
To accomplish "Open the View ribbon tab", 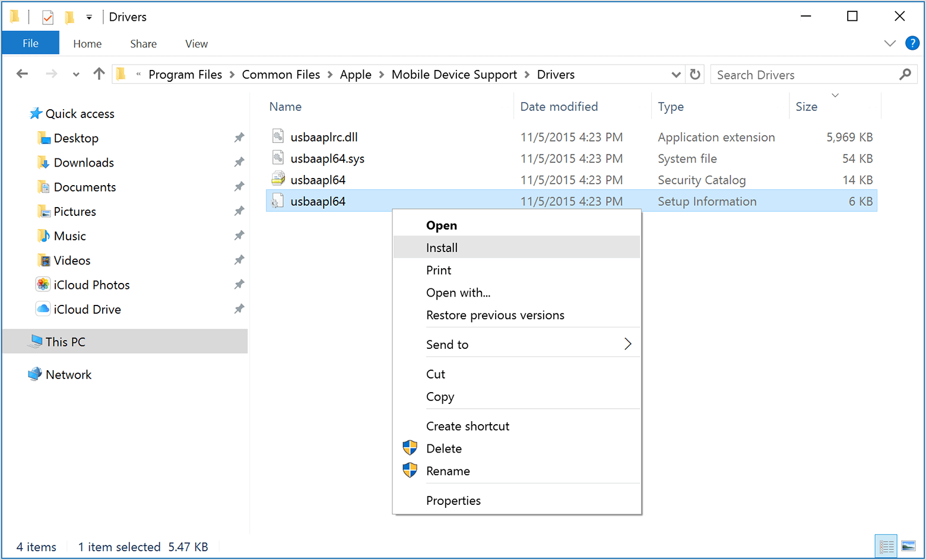I will point(196,44).
